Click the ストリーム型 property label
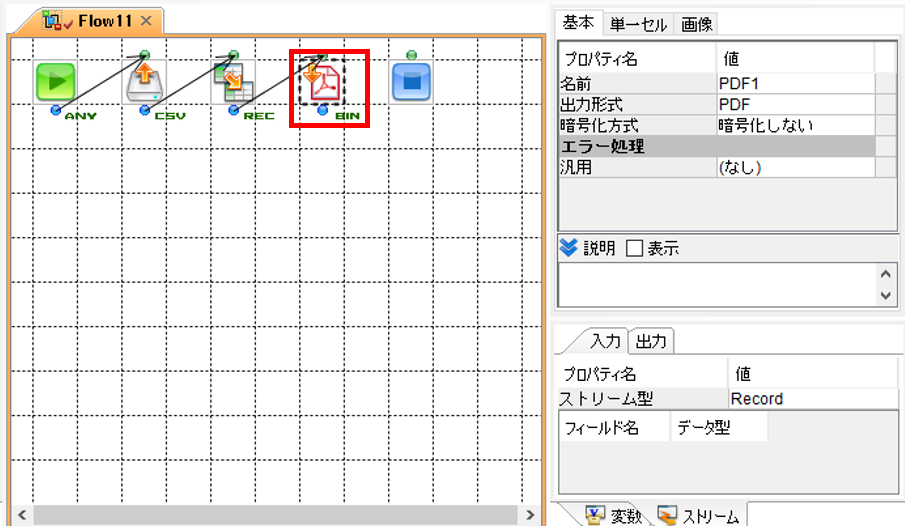 coord(643,399)
